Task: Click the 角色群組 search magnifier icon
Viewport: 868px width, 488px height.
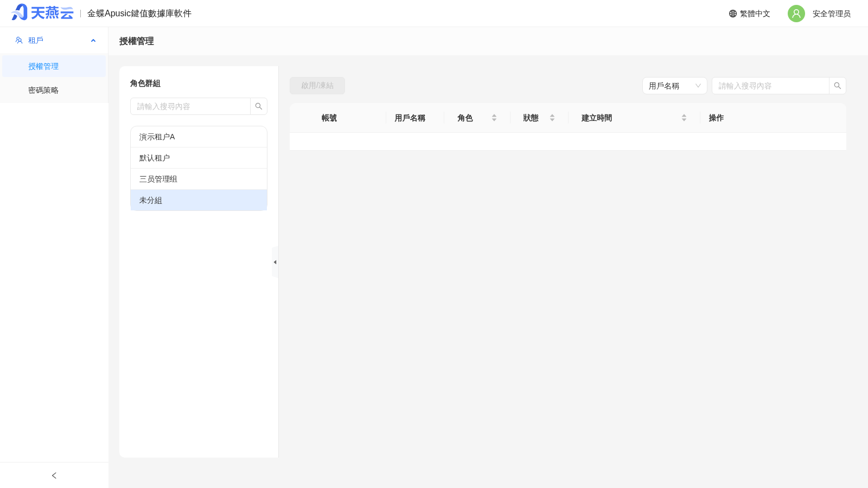Action: (x=259, y=106)
